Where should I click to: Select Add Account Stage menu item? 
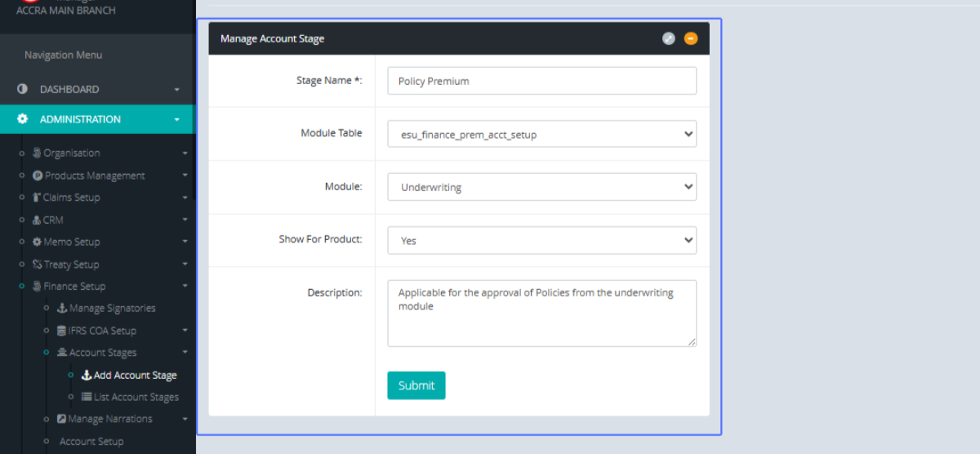click(135, 376)
